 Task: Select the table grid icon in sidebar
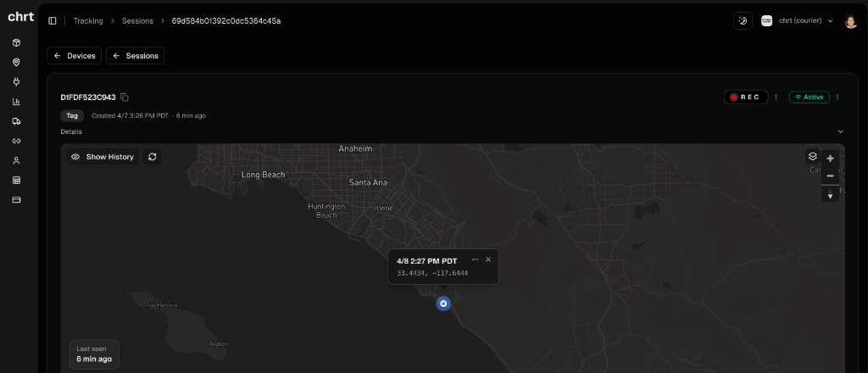coord(17,181)
